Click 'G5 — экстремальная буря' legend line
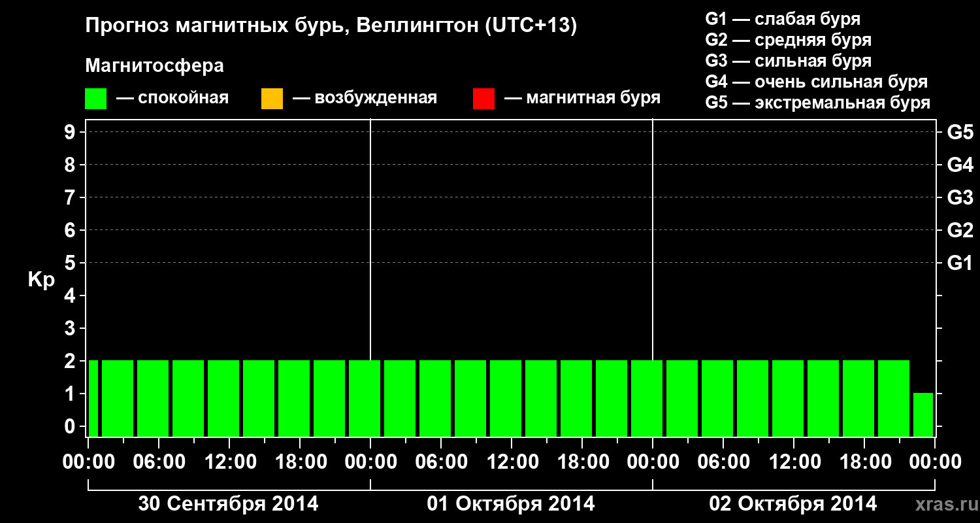The image size is (980, 523). pos(818,103)
